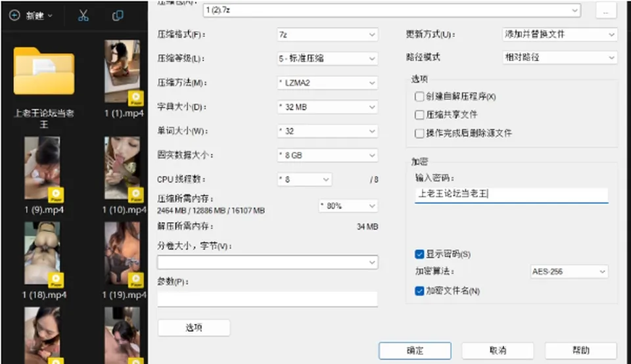Click into the 输入密码 password field

click(511, 194)
